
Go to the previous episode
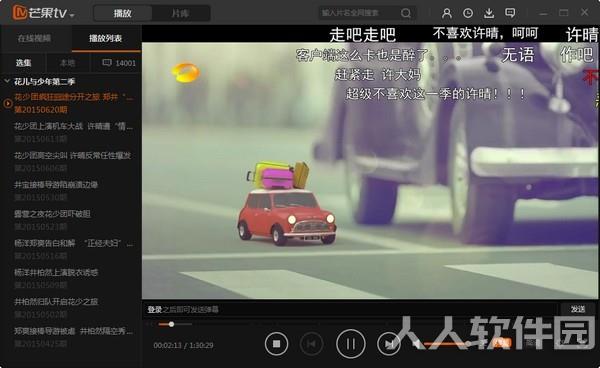[x=311, y=344]
